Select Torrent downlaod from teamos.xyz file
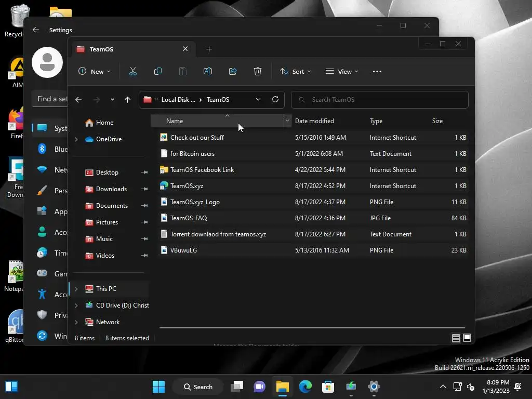532x399 pixels. pos(312,234)
